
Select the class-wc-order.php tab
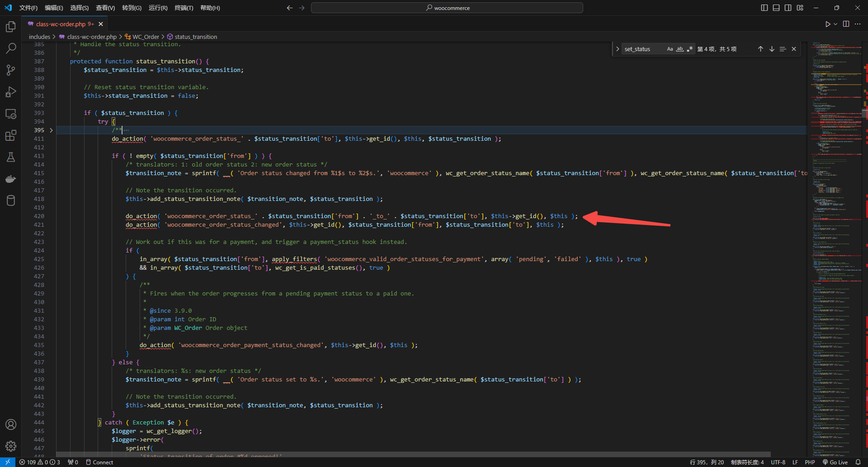61,24
